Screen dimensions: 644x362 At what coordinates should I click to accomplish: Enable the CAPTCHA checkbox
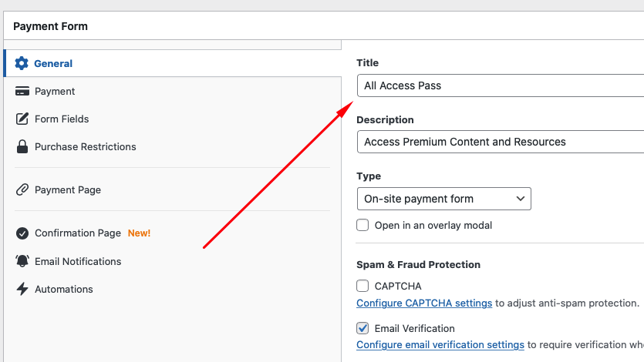tap(362, 286)
